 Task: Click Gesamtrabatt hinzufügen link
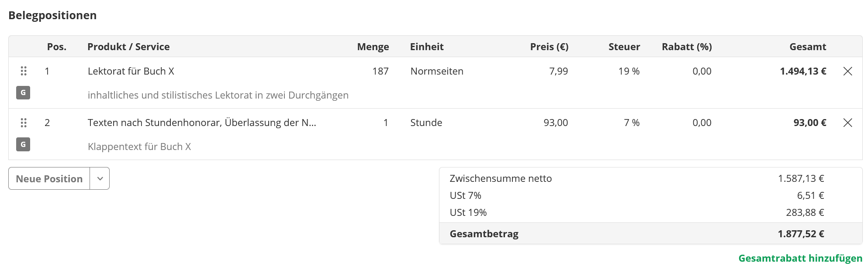tap(800, 258)
